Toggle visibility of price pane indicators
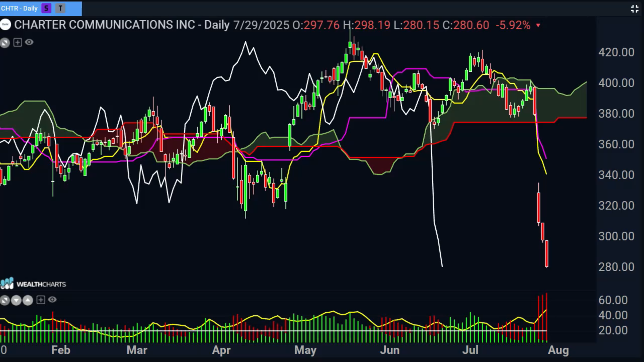Screen dimensions: 644x362 pyautogui.click(x=29, y=42)
